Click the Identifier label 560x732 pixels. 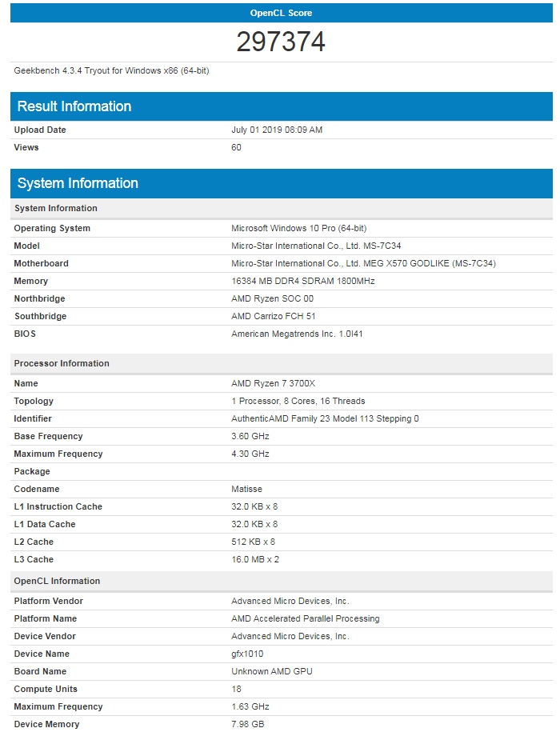click(x=33, y=418)
